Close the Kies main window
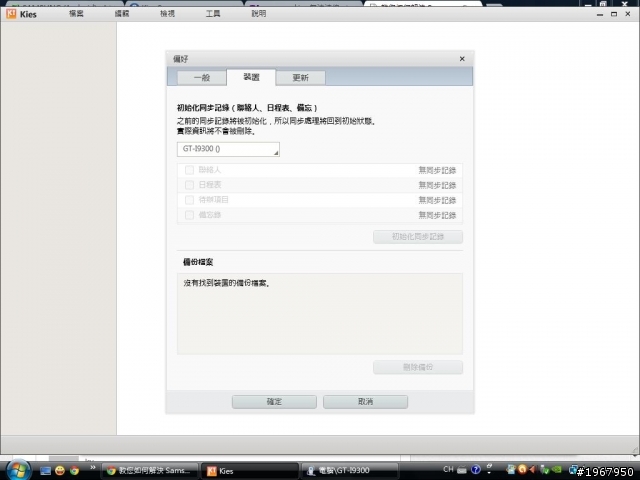The width and height of the screenshot is (640, 480). (628, 14)
